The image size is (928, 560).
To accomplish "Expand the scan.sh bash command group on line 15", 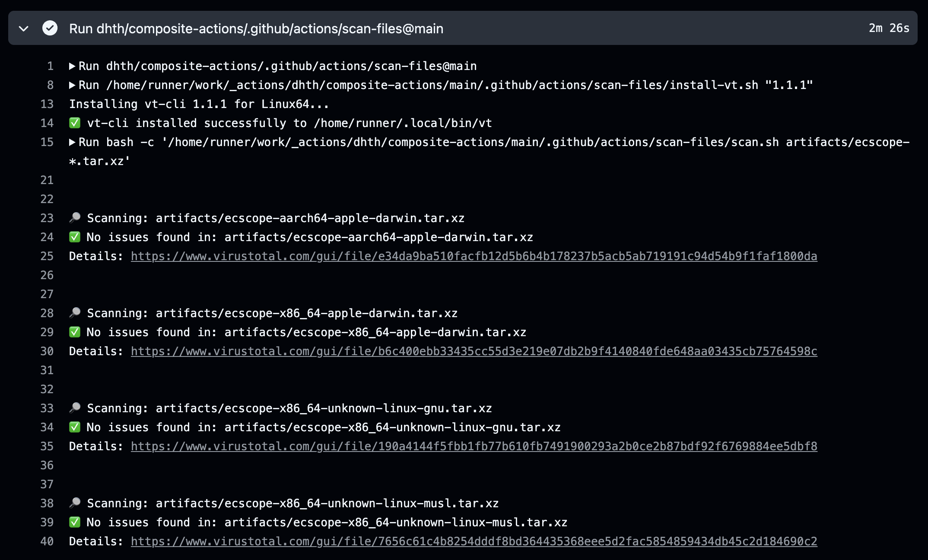I will 72,142.
